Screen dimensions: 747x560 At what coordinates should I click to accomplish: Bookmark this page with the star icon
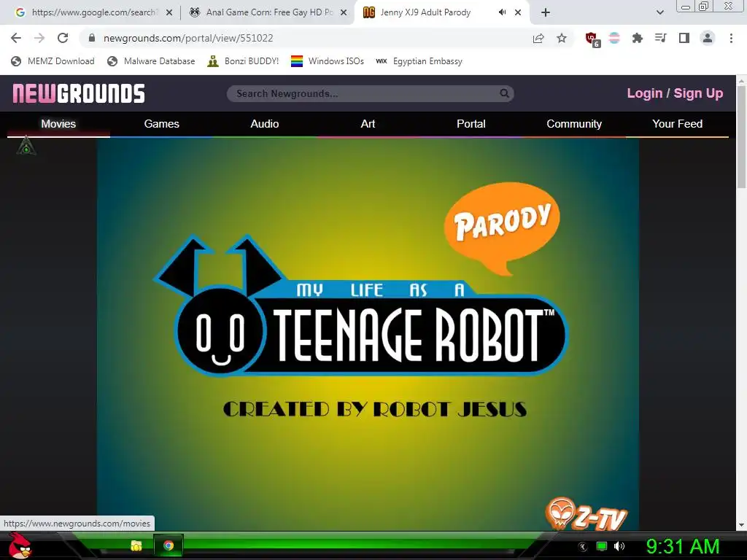[x=562, y=38]
